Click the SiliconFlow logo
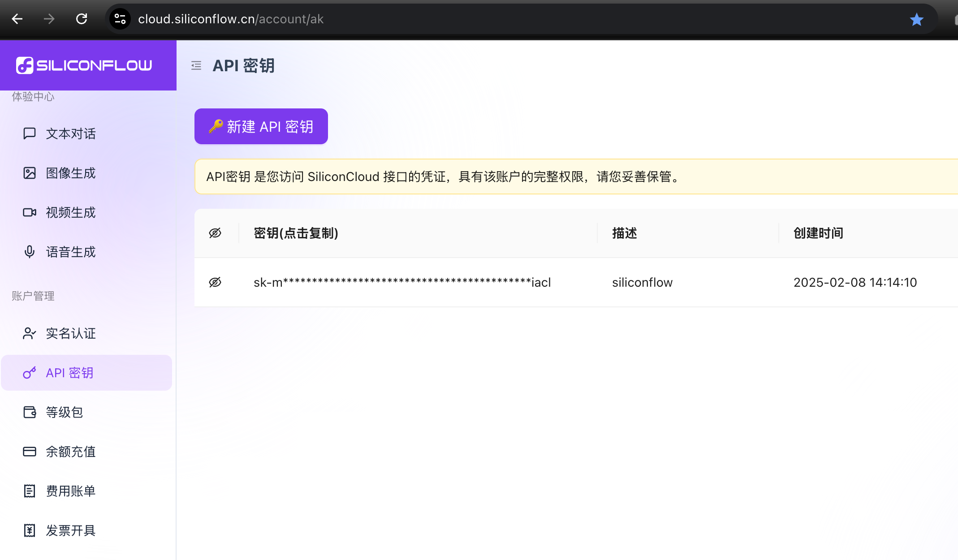This screenshot has height=560, width=958. (x=84, y=65)
